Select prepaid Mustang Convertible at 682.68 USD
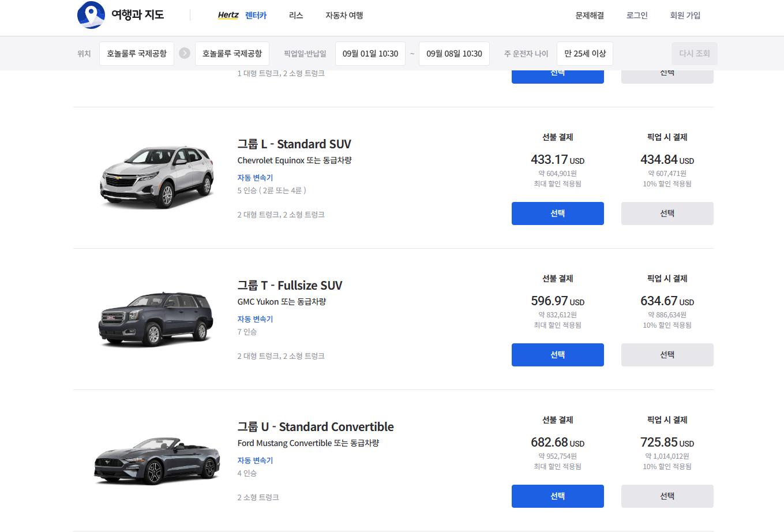 557,496
